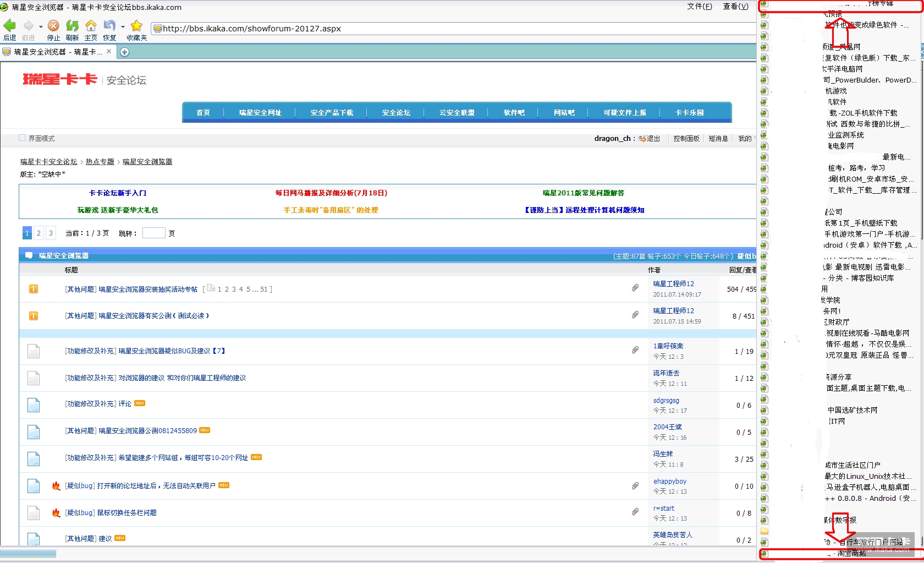The width and height of the screenshot is (924, 563).
Task: Expand the dropdown arrow beside Forward button
Action: point(41,26)
